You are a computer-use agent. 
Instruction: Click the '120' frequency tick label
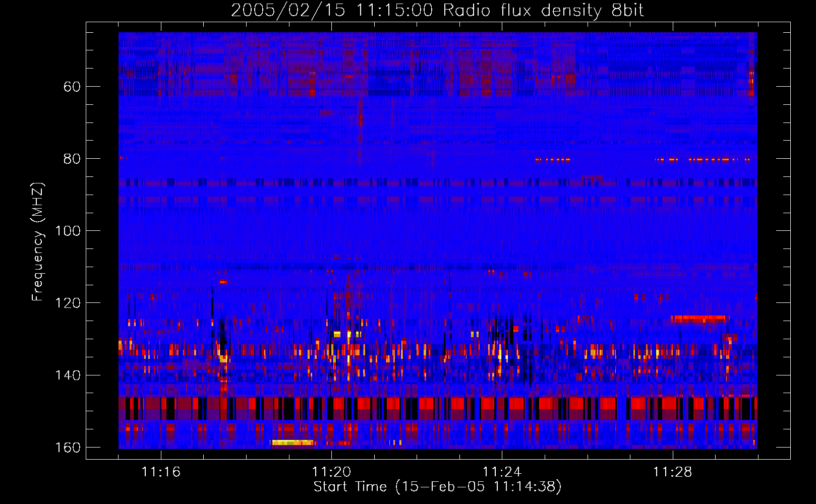pyautogui.click(x=68, y=303)
